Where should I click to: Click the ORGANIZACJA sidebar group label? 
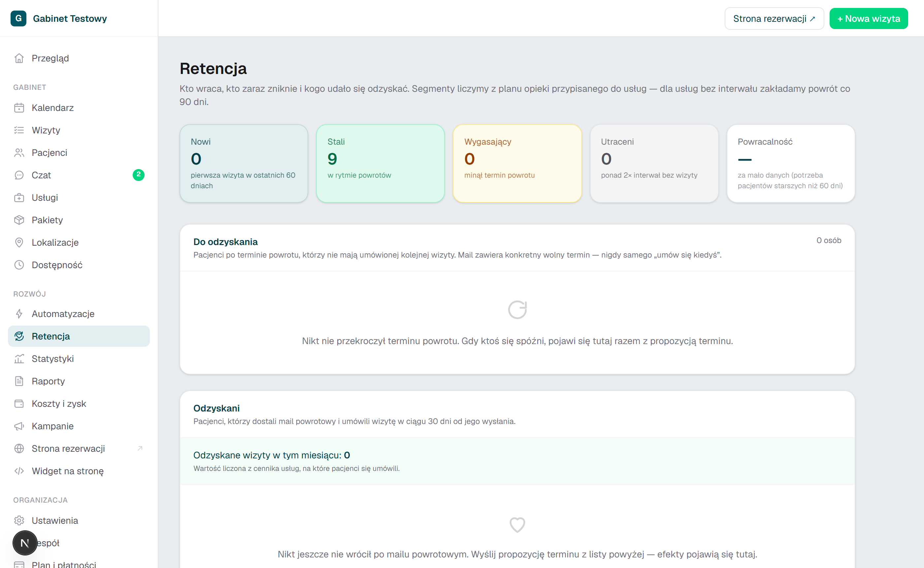pos(41,500)
